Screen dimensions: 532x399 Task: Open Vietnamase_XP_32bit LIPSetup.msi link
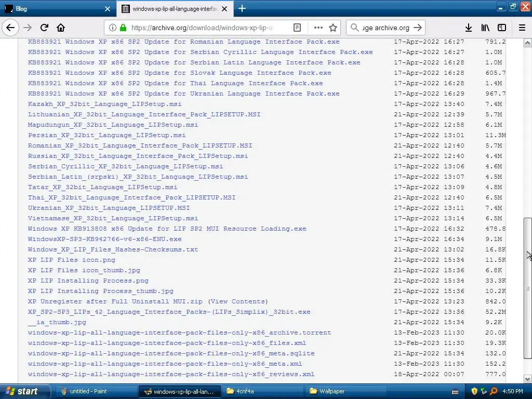click(x=113, y=218)
